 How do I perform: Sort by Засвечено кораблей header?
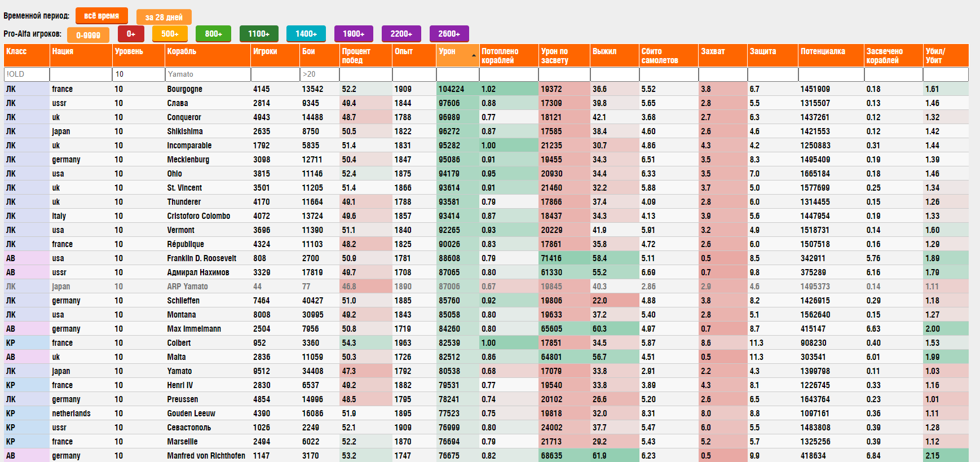(x=894, y=55)
